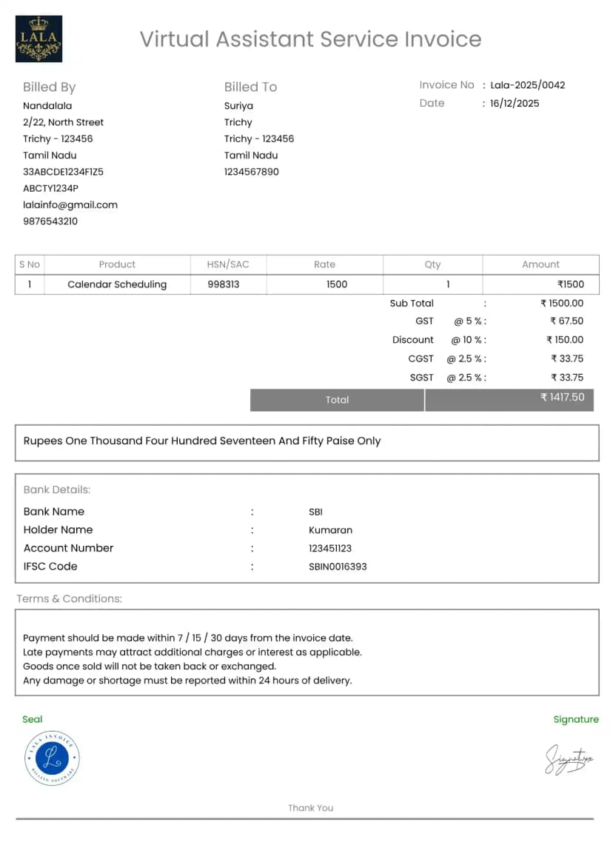
Task: Click the 'Bank Details:' heading
Action: point(57,490)
